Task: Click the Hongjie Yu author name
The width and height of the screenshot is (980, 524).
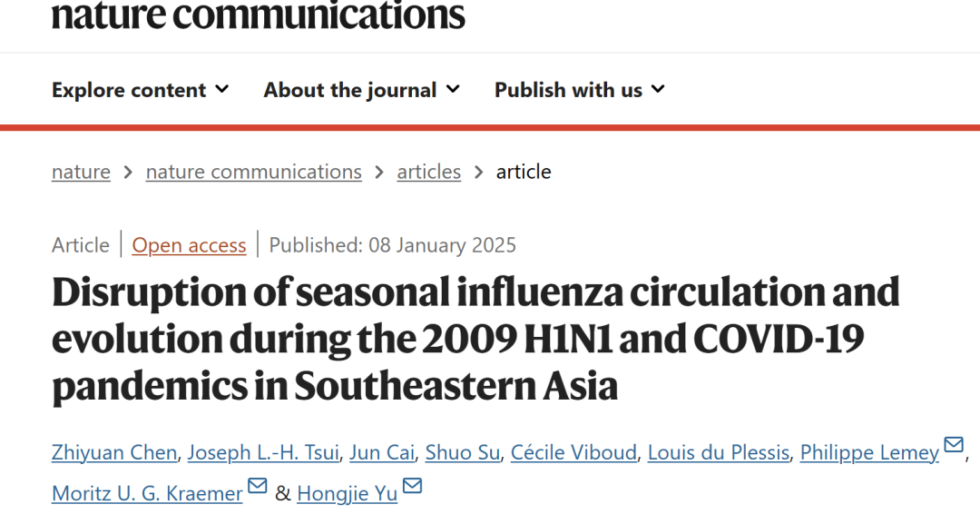Action: pyautogui.click(x=347, y=493)
